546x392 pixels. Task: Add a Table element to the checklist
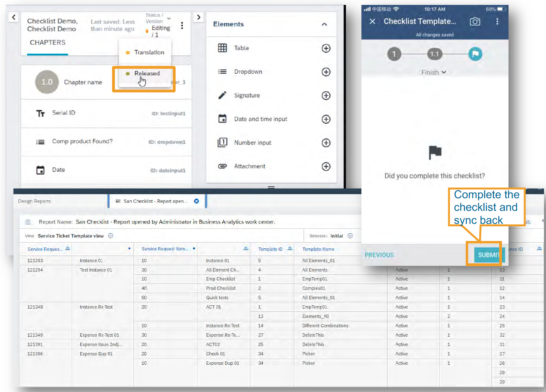click(x=326, y=48)
